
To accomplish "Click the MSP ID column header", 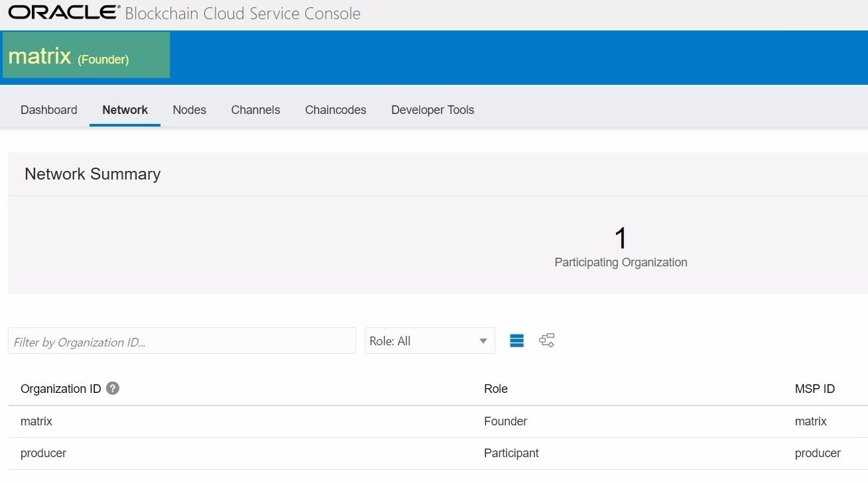I will point(815,389).
